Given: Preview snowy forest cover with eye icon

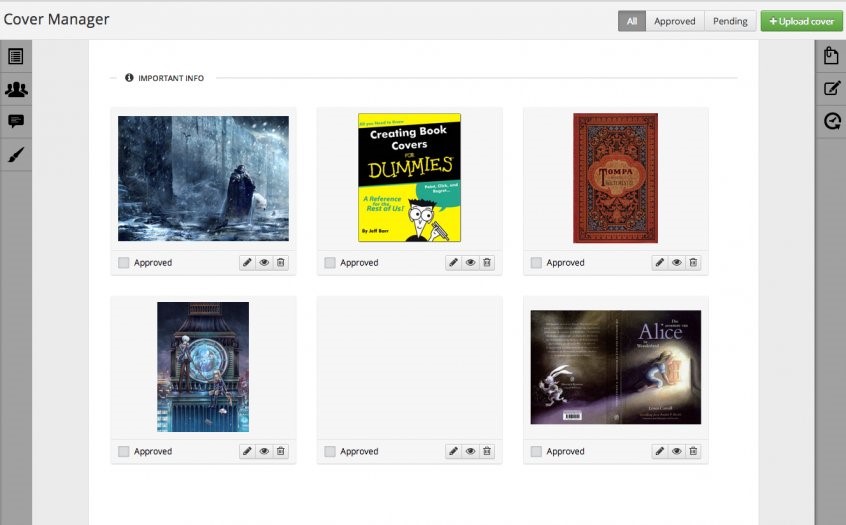Looking at the screenshot, I should pyautogui.click(x=264, y=263).
